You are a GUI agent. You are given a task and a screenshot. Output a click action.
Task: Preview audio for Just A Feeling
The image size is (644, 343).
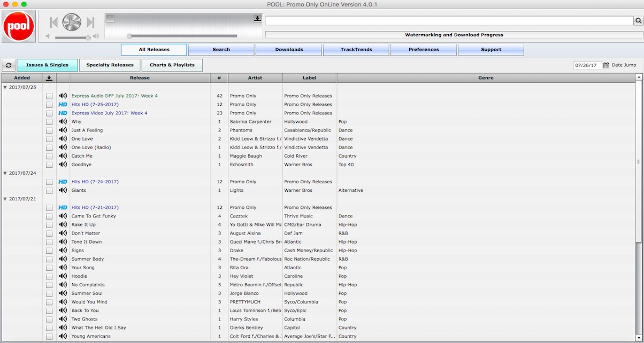tap(63, 130)
